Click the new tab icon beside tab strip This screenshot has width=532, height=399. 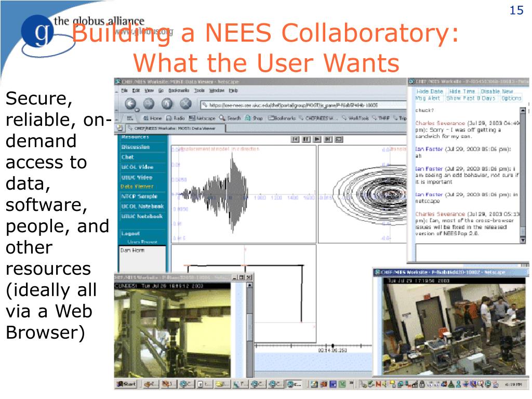119,128
